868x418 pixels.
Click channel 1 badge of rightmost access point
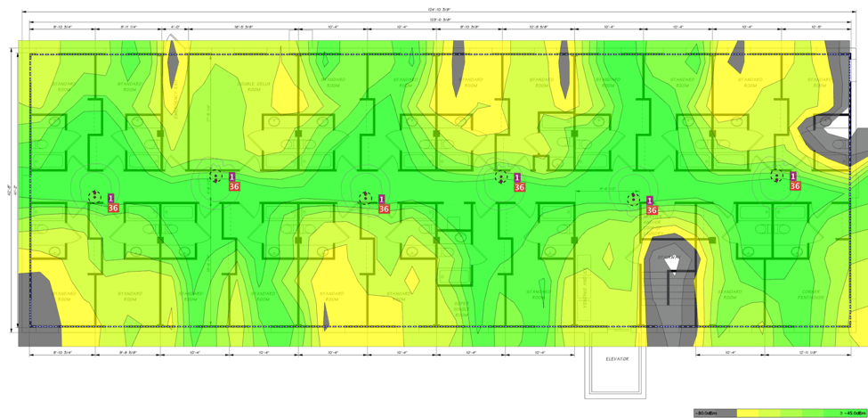pos(794,176)
